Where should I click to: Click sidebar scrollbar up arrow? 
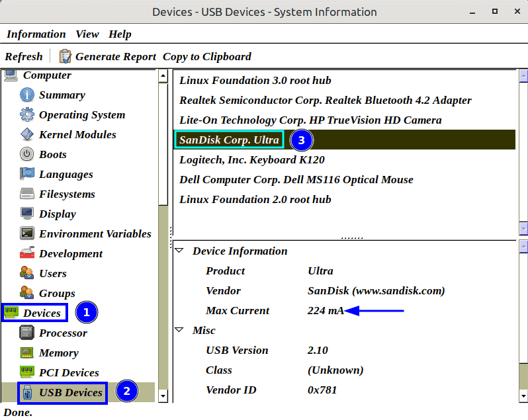coord(163,75)
